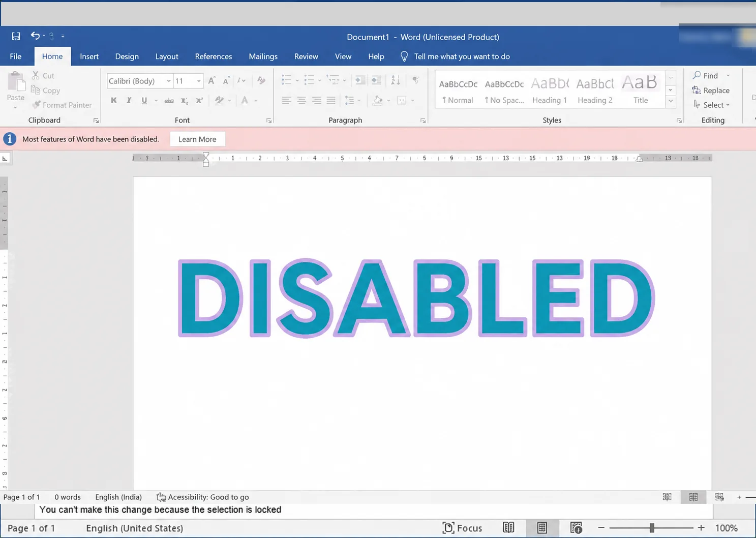Image resolution: width=756 pixels, height=538 pixels.
Task: Click the Paste clipboard icon
Action: coord(16,81)
